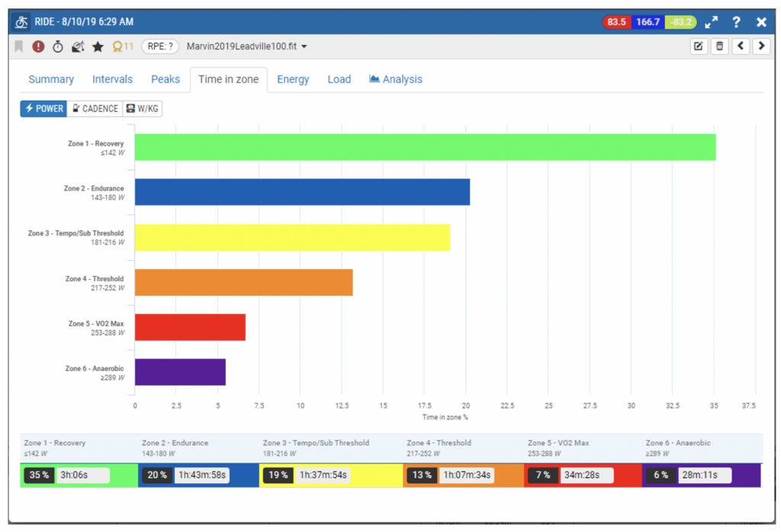Click the green -83.2 form badge
781x532 pixels.
tap(680, 22)
